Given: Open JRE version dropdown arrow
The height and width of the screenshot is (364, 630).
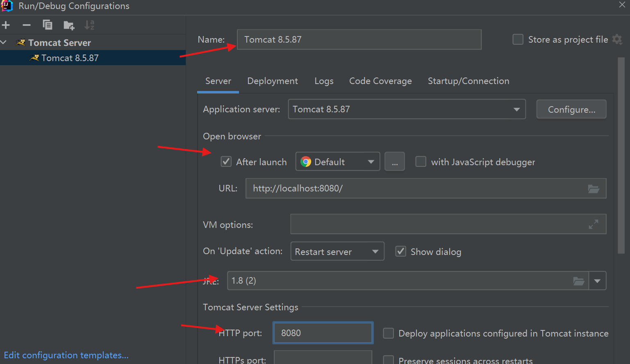Looking at the screenshot, I should click(597, 281).
